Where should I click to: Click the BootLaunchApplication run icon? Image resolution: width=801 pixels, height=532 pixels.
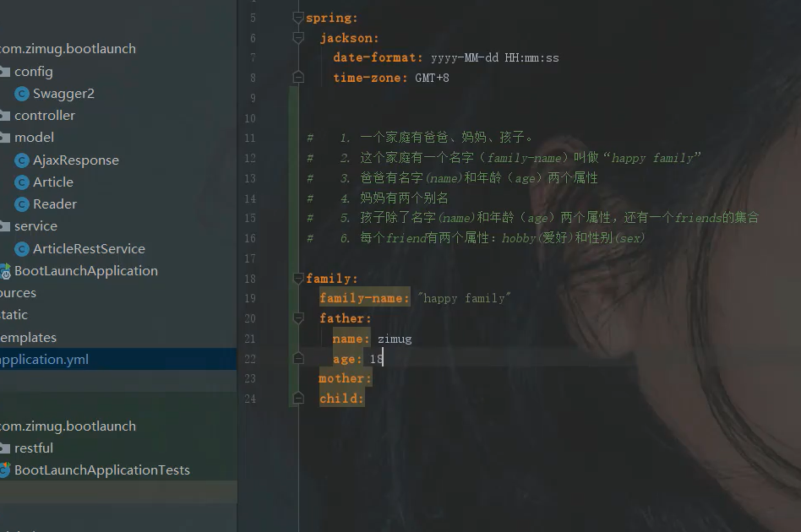coord(5,271)
